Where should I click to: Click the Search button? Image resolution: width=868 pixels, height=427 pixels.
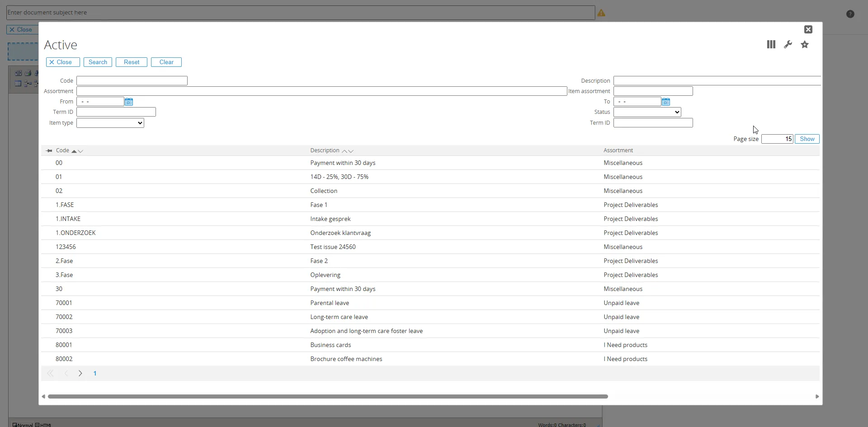click(98, 62)
